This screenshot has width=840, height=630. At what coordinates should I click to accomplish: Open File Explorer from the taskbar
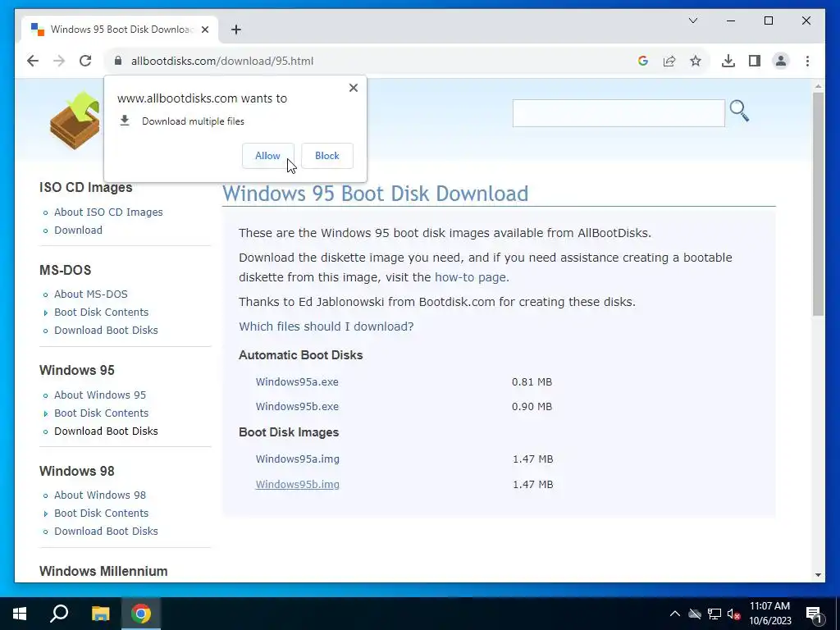(100, 614)
